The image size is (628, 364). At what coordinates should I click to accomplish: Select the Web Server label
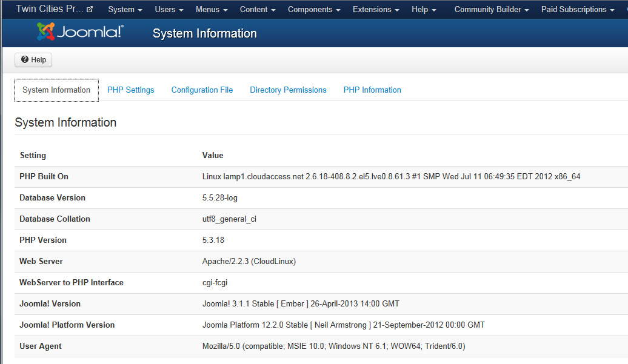click(x=41, y=261)
